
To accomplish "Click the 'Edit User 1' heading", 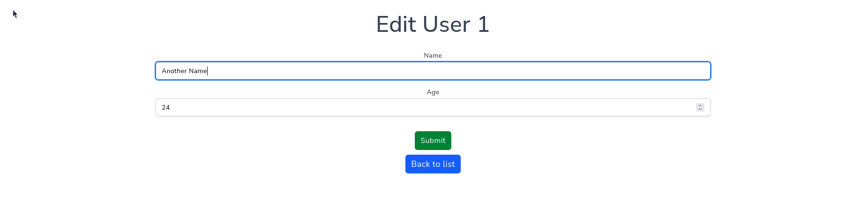I will [433, 24].
